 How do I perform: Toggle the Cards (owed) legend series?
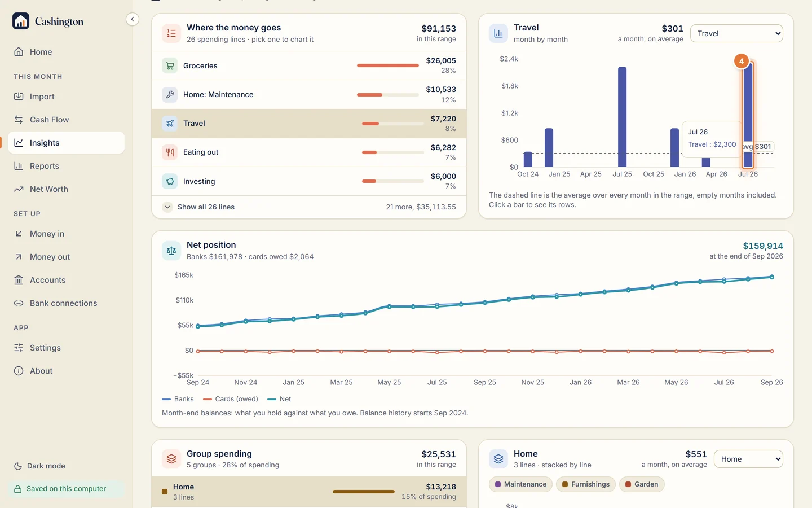tap(231, 399)
